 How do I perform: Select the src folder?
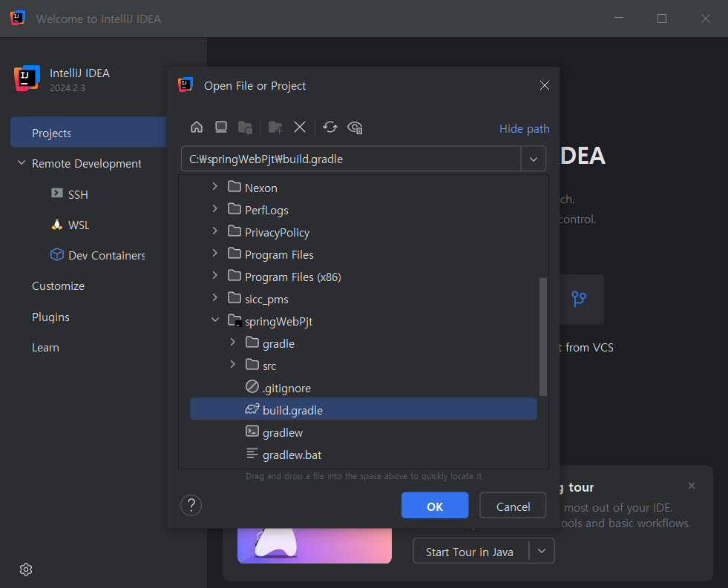364,366
